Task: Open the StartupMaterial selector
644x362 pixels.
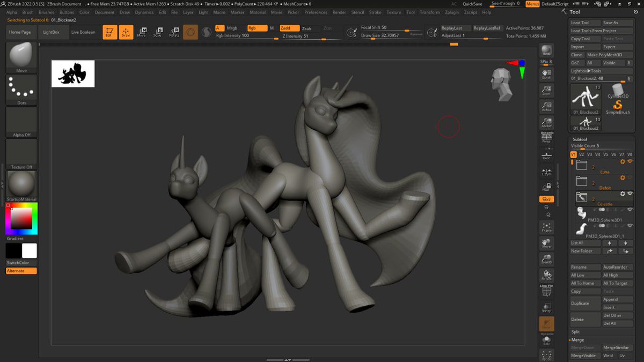Action: click(x=21, y=186)
